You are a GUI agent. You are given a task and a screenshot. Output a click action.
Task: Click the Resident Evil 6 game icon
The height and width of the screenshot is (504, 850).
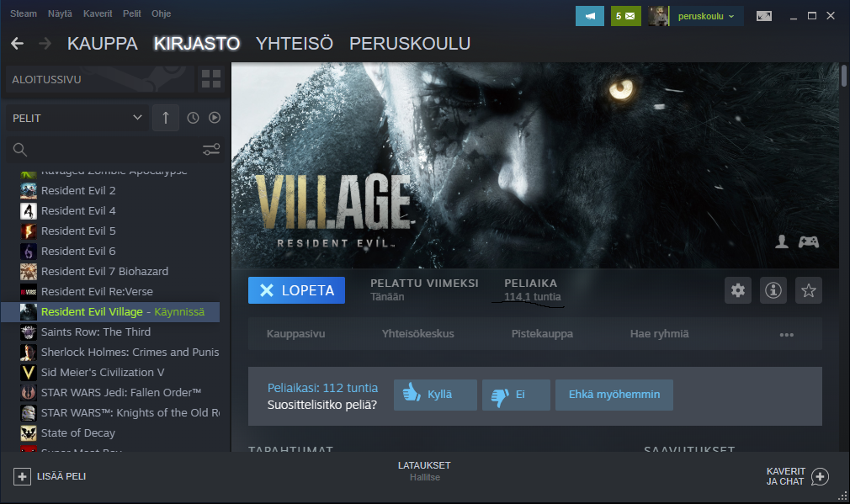click(x=28, y=252)
